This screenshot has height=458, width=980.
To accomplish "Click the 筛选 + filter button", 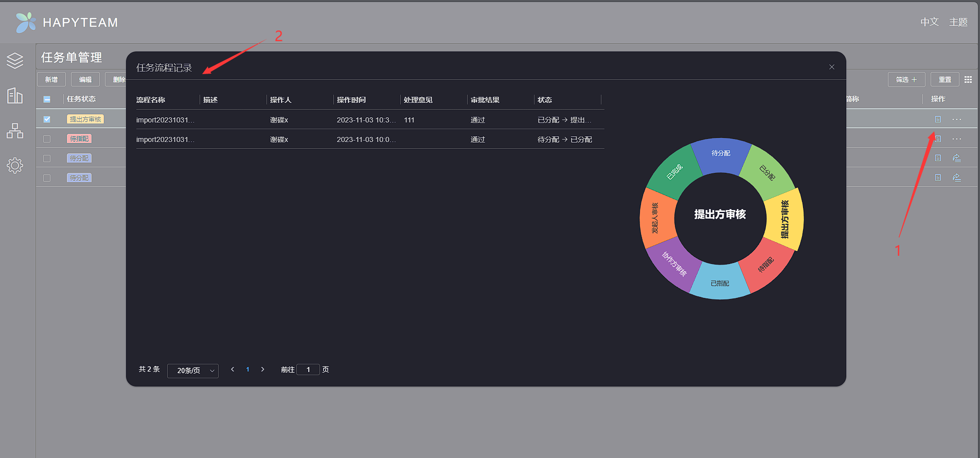I will pyautogui.click(x=906, y=79).
